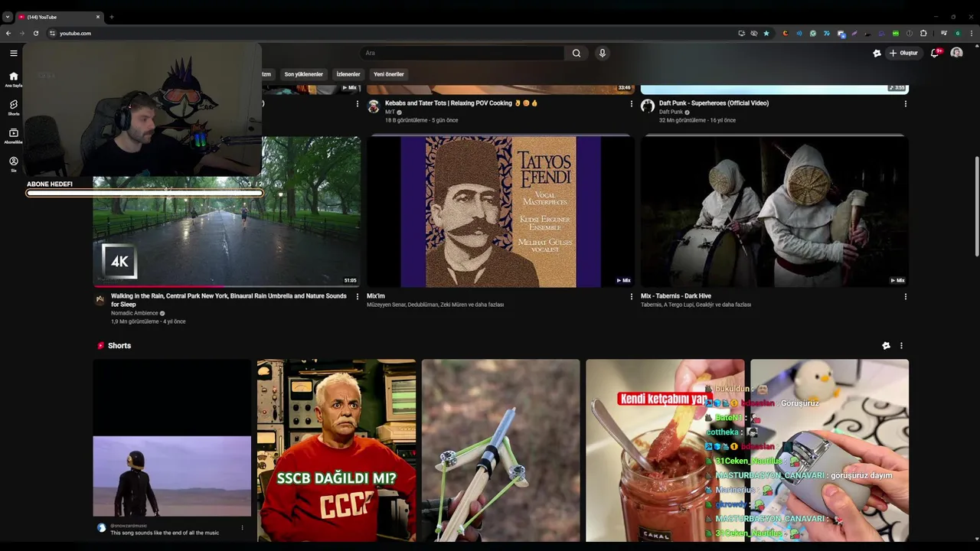This screenshot has height=551, width=980.
Task: Open the Tatyos Efendi mix thumbnail
Action: [501, 212]
